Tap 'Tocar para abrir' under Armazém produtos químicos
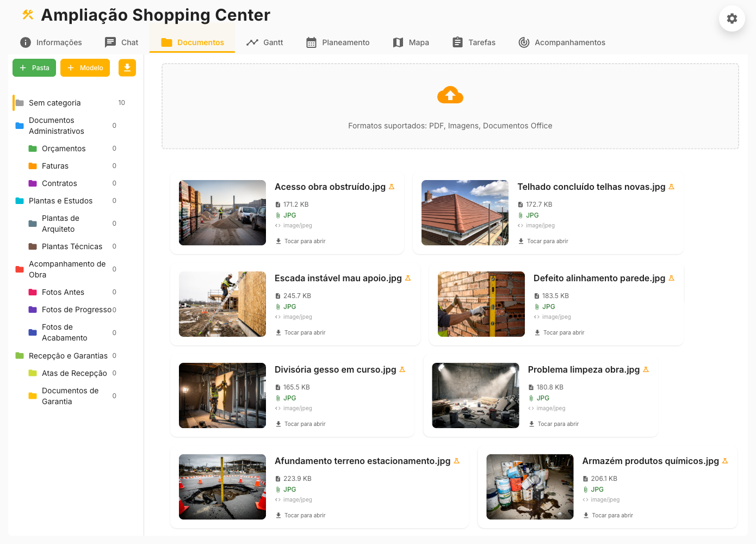This screenshot has width=756, height=544. click(612, 515)
